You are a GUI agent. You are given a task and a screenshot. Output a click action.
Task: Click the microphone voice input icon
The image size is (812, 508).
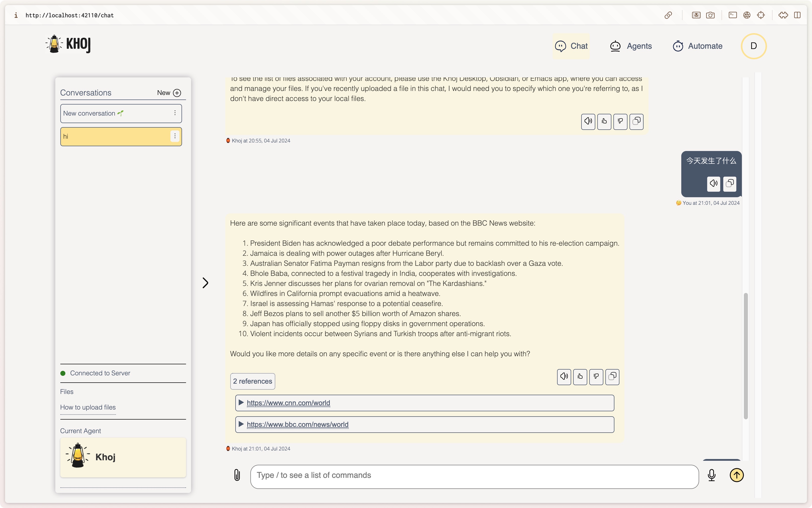point(711,475)
